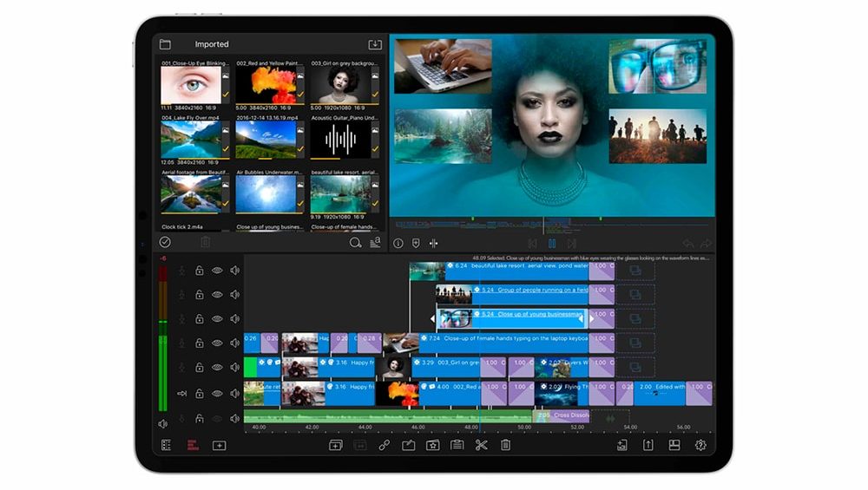
Task: Open the media library search icon
Action: coord(355,242)
